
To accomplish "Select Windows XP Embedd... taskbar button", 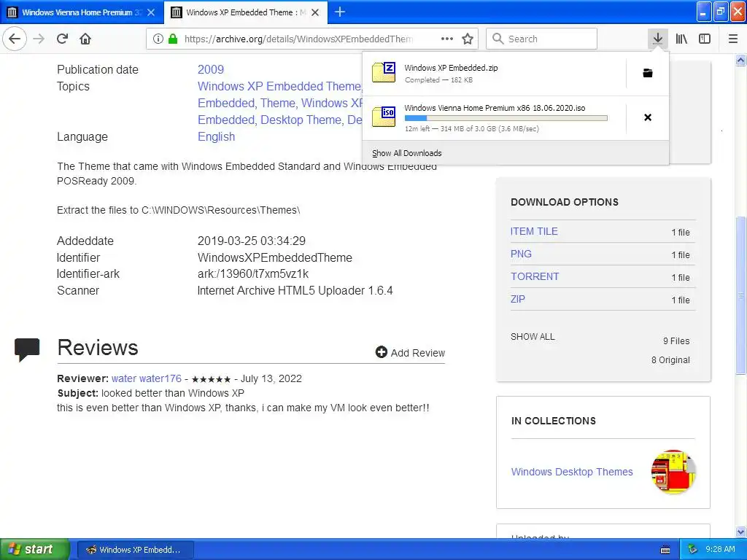I will click(x=135, y=550).
